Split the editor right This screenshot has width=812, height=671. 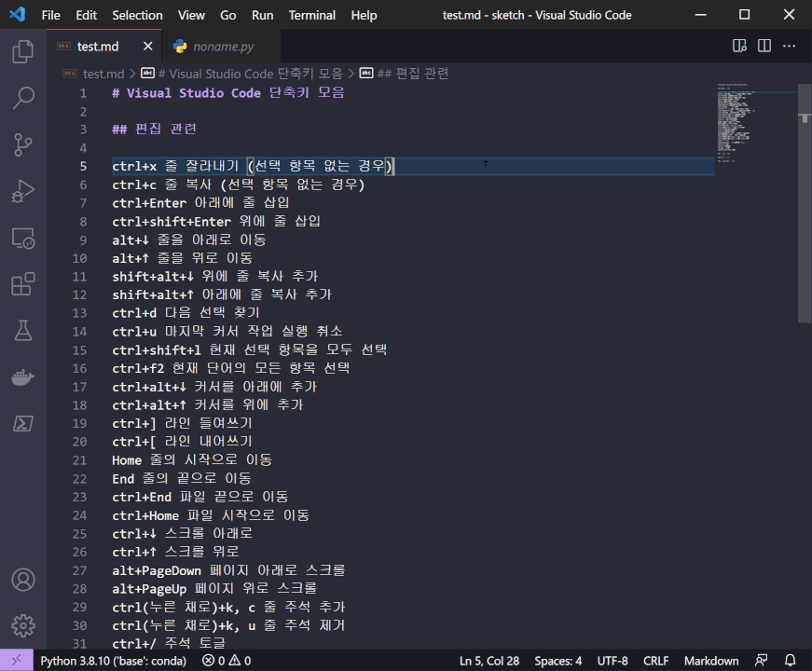tap(764, 46)
